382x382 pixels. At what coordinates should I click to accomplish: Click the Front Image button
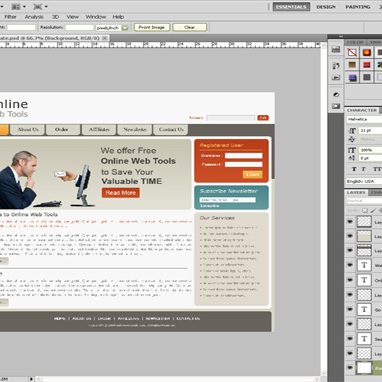[152, 27]
